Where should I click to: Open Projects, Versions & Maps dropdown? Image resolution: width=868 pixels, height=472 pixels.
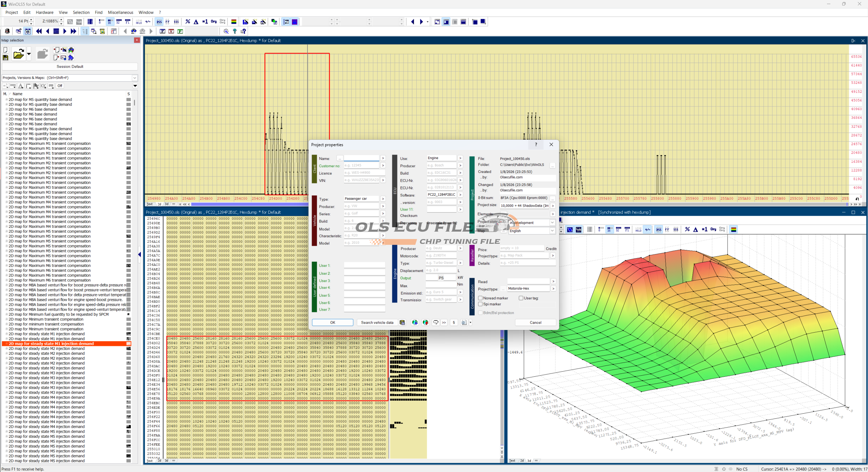(135, 78)
